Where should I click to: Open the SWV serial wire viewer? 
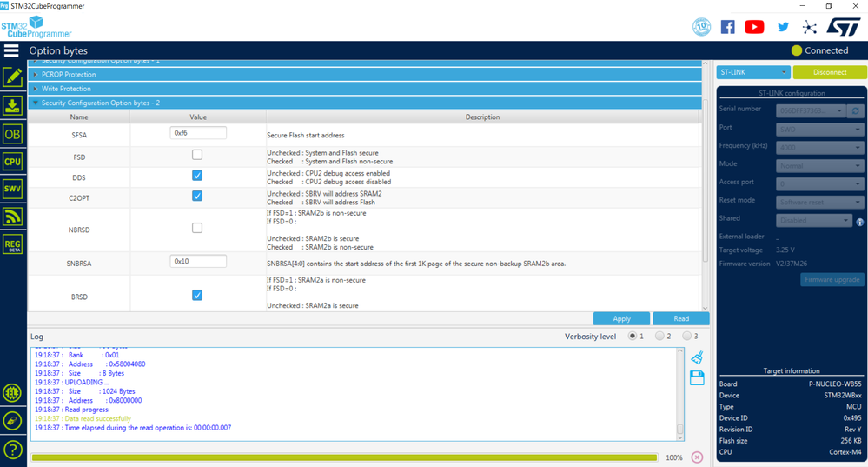[x=13, y=189]
